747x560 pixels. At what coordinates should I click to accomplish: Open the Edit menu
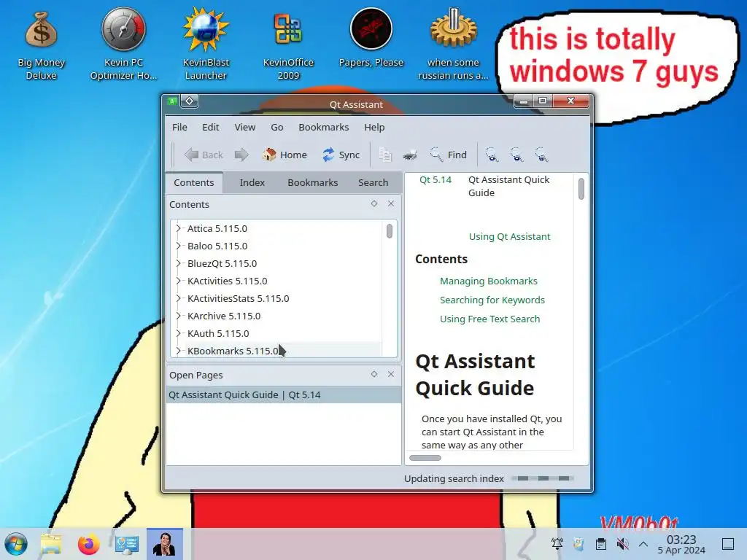pos(211,127)
